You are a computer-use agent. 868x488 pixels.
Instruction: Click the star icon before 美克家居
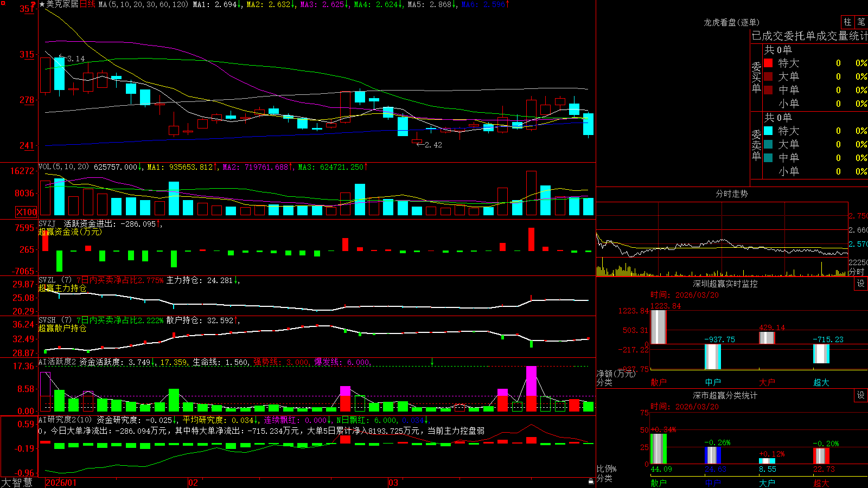pos(42,4)
